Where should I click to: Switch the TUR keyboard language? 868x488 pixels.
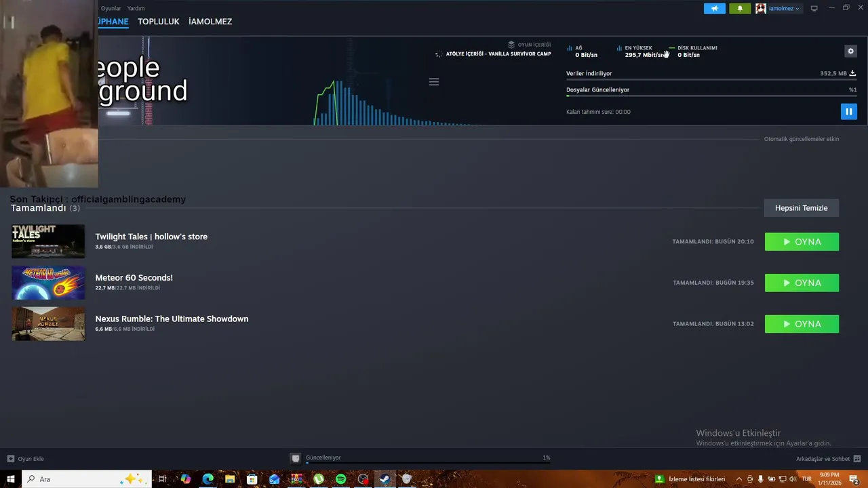coord(807,479)
